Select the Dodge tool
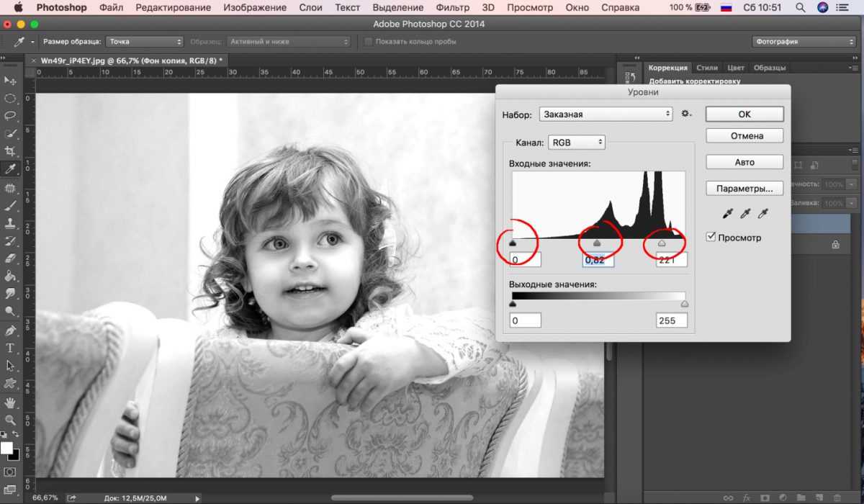The width and height of the screenshot is (864, 504). click(10, 312)
